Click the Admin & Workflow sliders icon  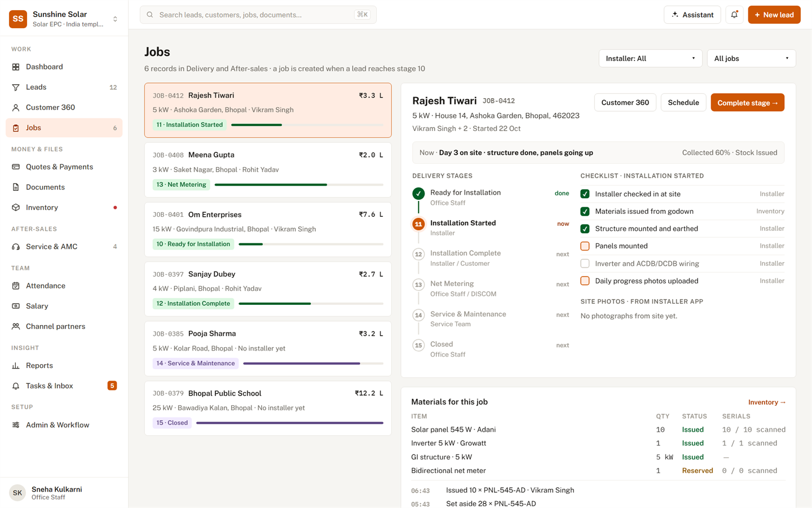(16, 425)
